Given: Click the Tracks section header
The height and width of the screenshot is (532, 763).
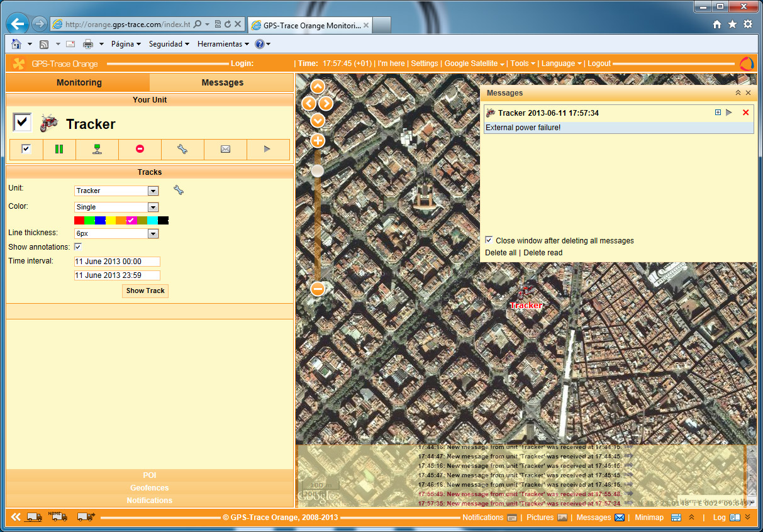Looking at the screenshot, I should pyautogui.click(x=150, y=172).
